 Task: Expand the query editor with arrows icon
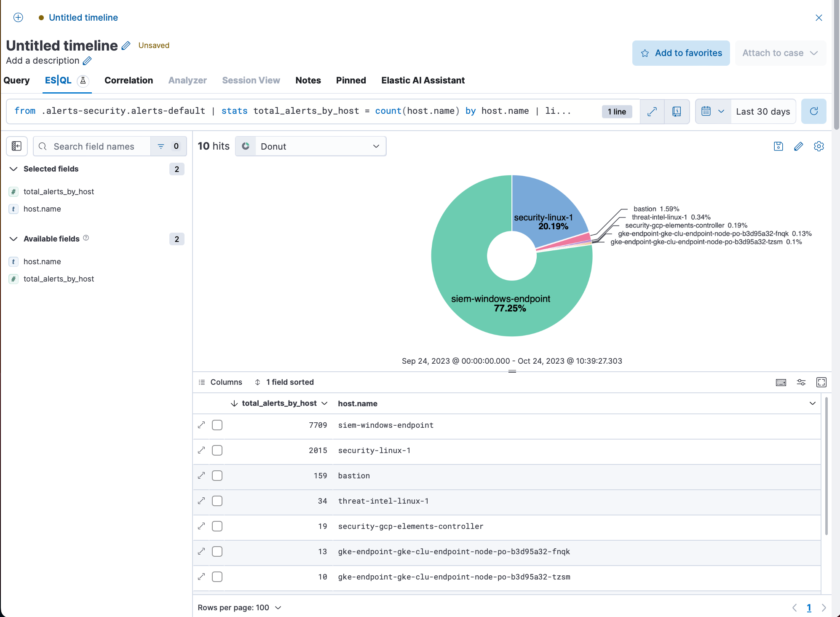(652, 112)
